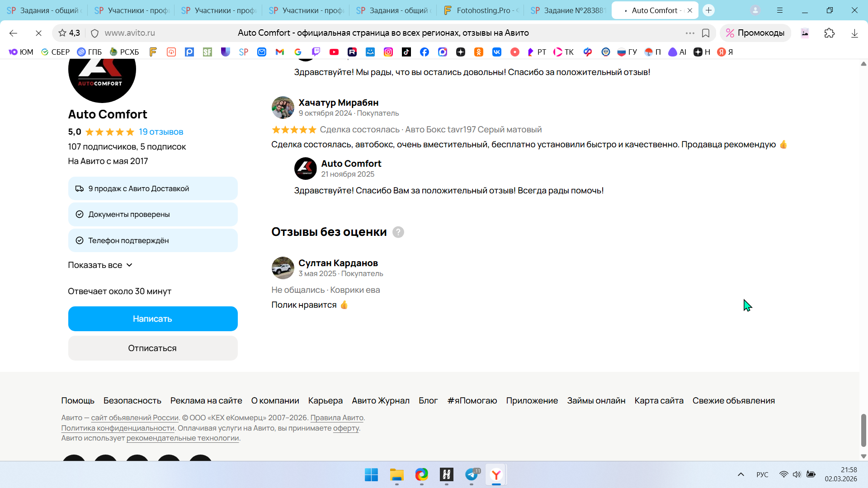The image size is (868, 488).
Task: Show hidden system tray icons chevron
Action: 741,474
